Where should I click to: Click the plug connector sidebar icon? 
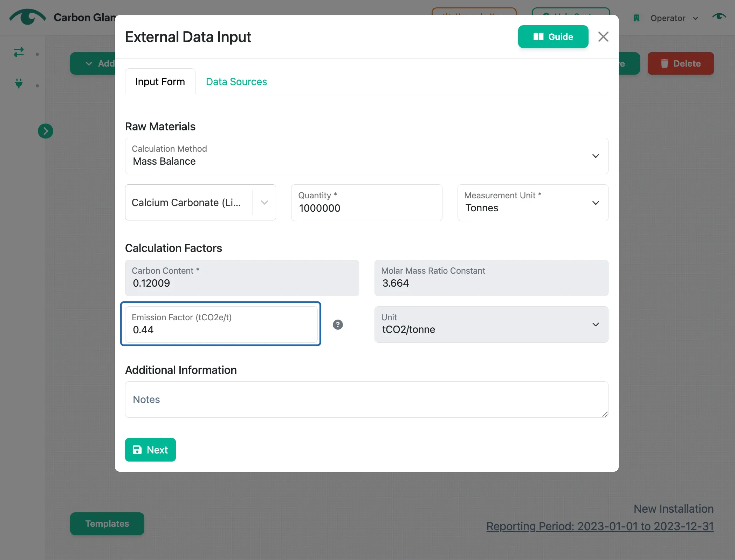(x=19, y=83)
